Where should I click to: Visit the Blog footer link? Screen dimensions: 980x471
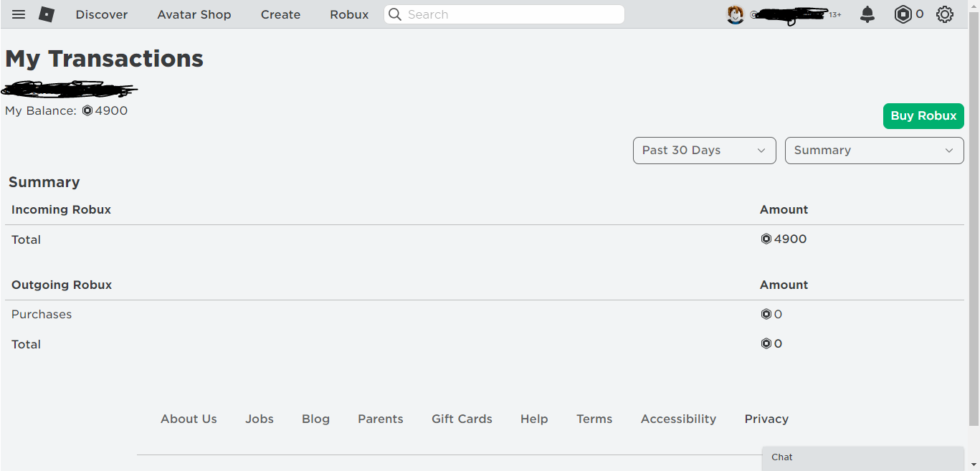(x=315, y=419)
